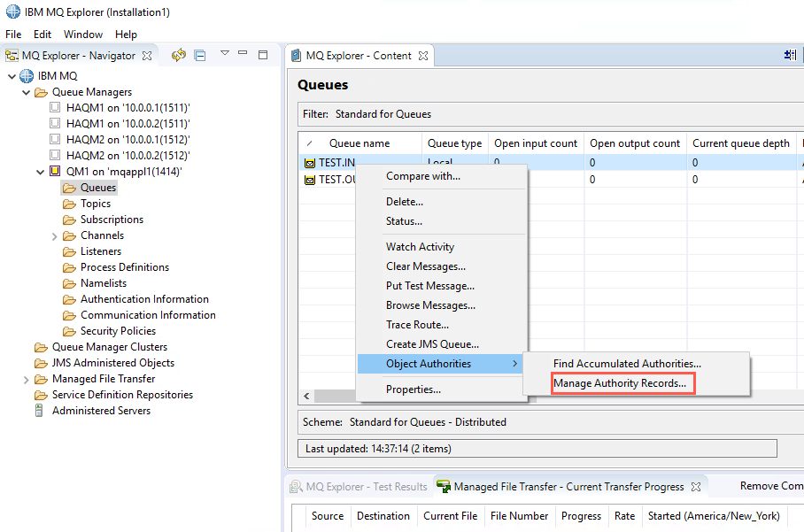Click icon of HAQM2 on '10.0.0.1(1512)'
The width and height of the screenshot is (804, 532).
(54, 139)
